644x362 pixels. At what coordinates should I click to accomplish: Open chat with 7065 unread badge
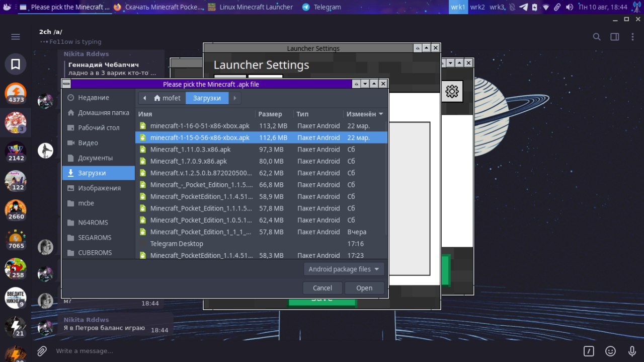(x=16, y=240)
